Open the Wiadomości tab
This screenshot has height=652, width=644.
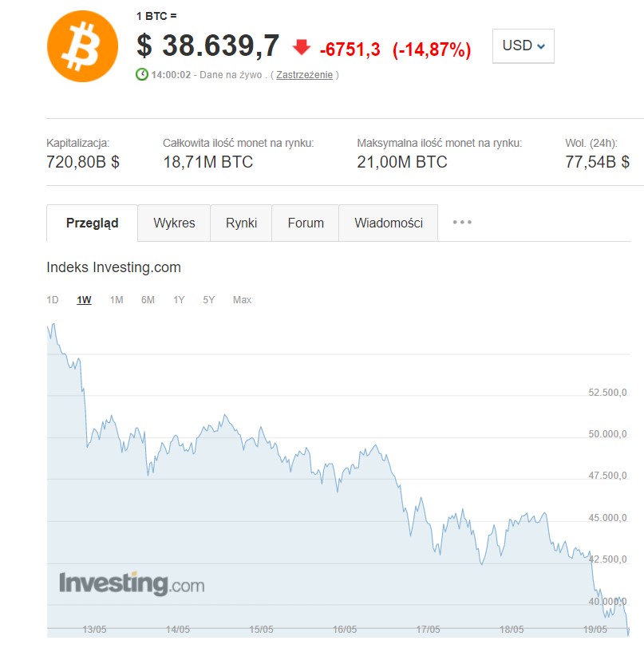389,223
